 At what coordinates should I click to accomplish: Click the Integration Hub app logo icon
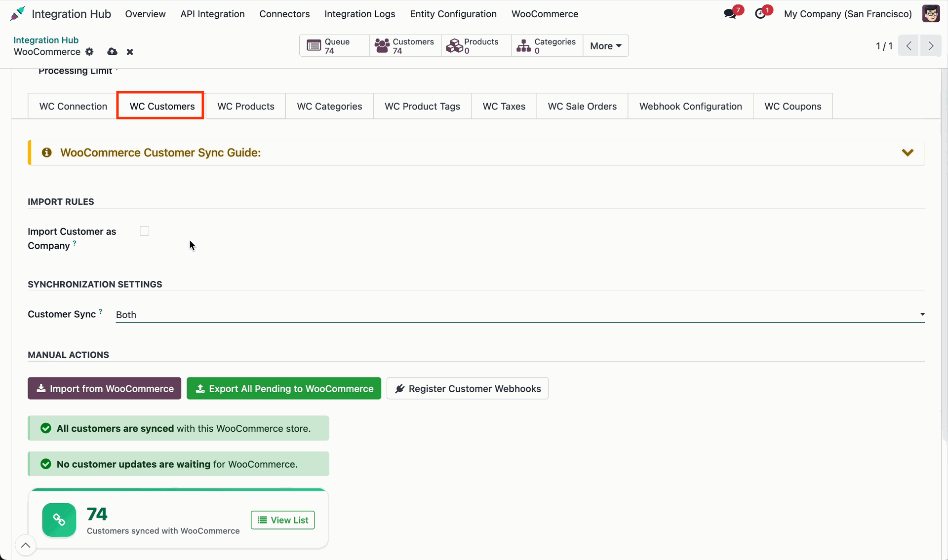click(x=17, y=14)
